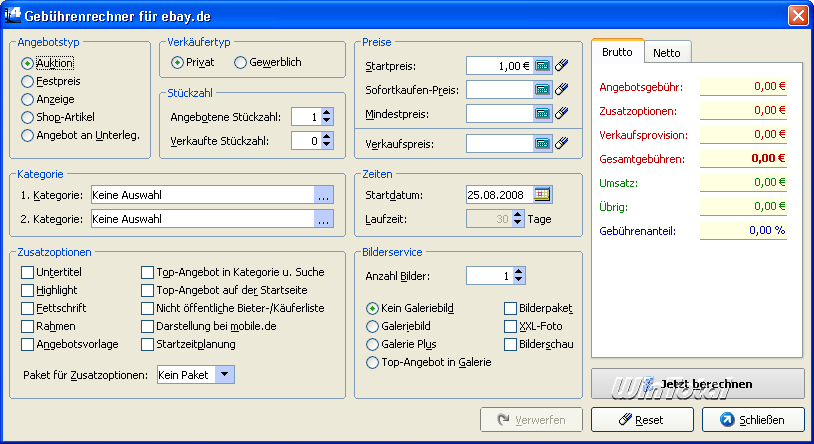Close the Gebührenrechner window
This screenshot has width=814, height=444.
[798, 16]
